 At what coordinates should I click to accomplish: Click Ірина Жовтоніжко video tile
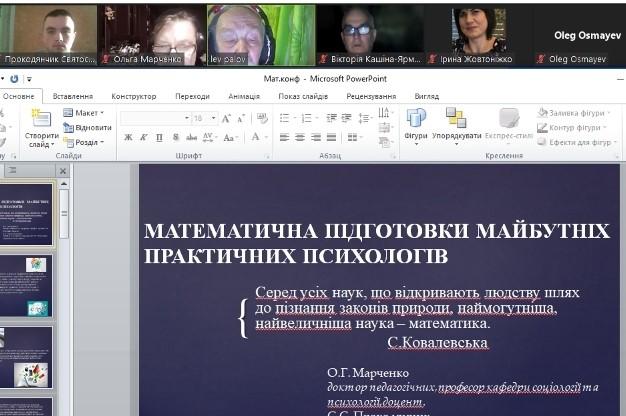(x=477, y=36)
